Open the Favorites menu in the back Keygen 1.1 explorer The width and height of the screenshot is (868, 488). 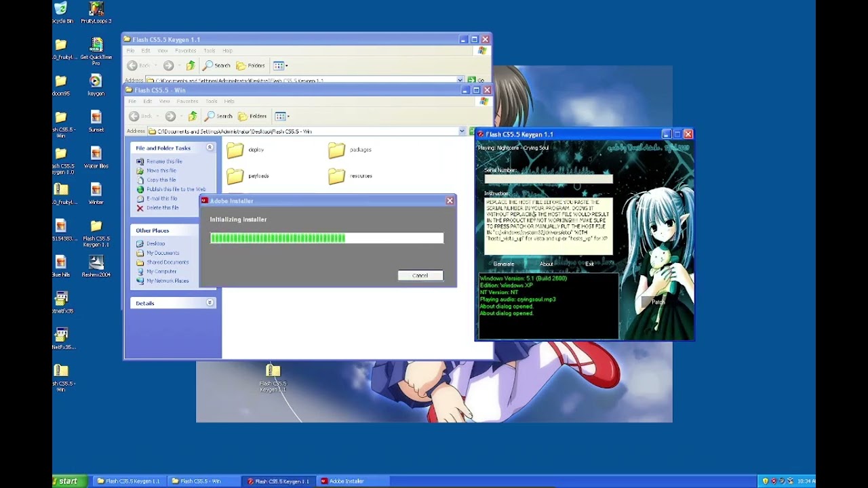185,51
